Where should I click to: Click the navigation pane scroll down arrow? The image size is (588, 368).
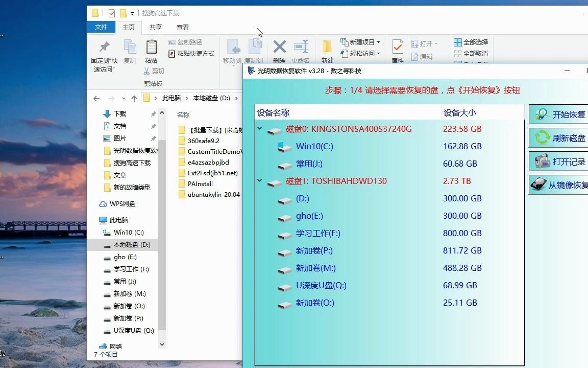tap(162, 344)
